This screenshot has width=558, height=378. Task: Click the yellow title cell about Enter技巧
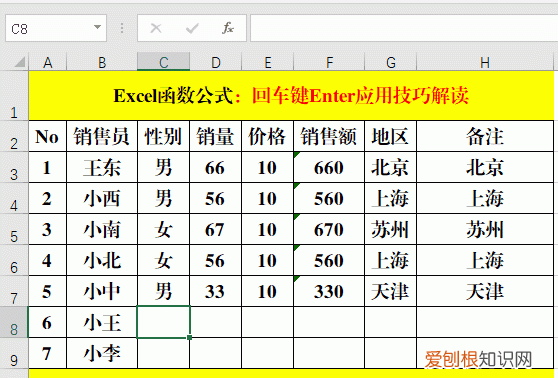[x=291, y=96]
